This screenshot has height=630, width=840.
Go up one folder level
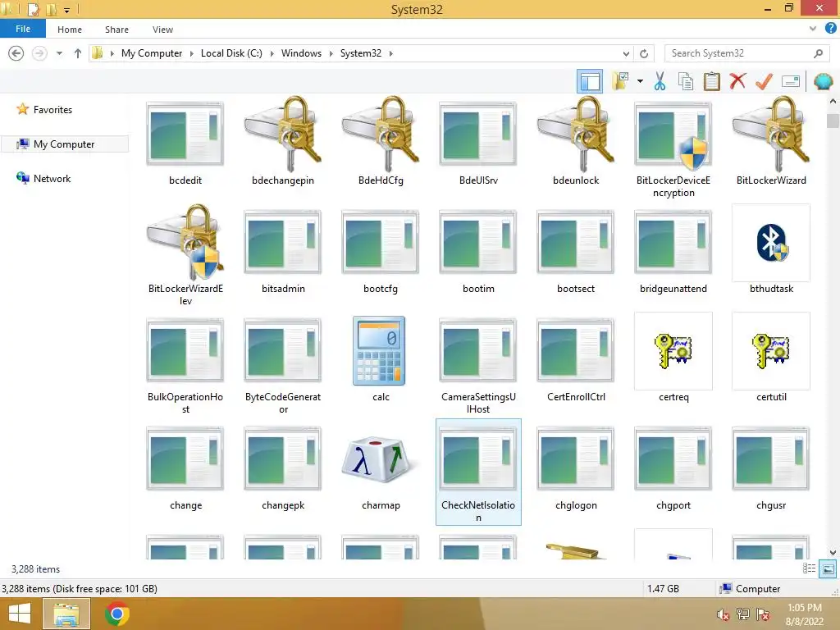pos(78,53)
